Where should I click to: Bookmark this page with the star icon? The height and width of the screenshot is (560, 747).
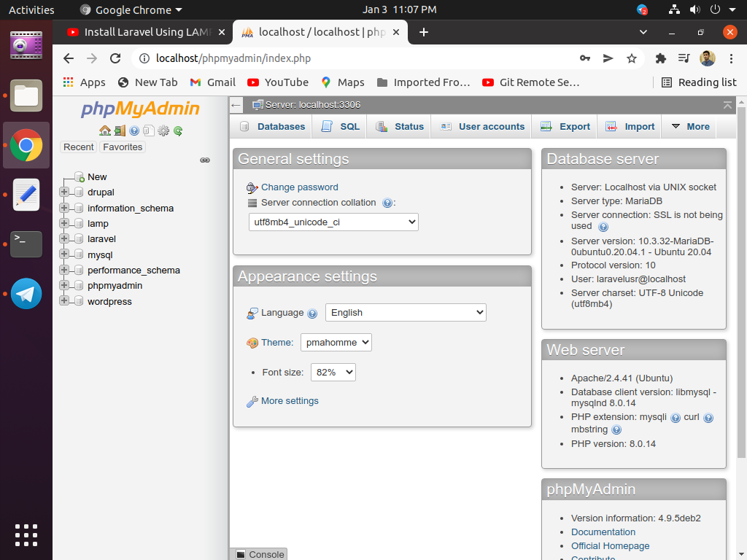coord(632,58)
